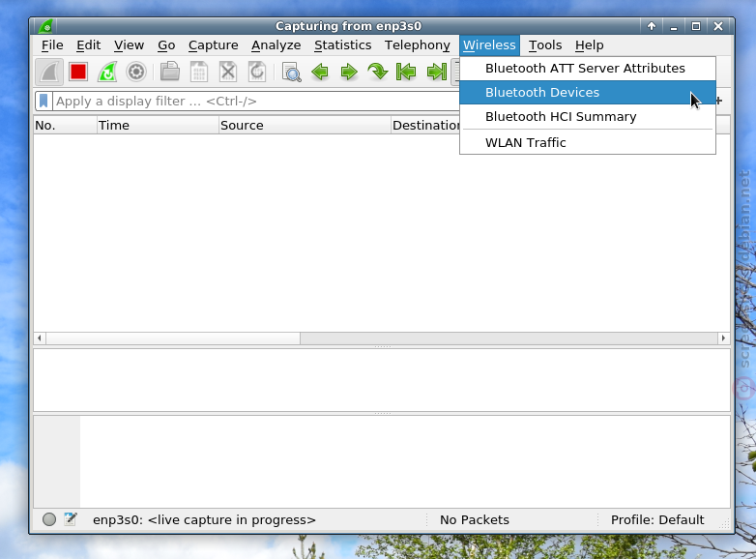Viewport: 756px width, 559px height.
Task: Click the horizontal scrollbar right arrow
Action: 723,338
